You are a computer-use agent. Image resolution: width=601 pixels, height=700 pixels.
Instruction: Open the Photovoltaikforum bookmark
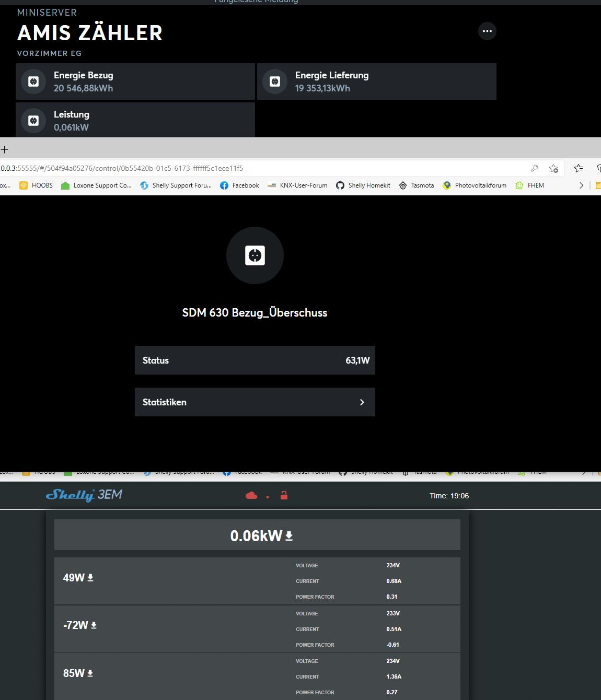(x=475, y=185)
